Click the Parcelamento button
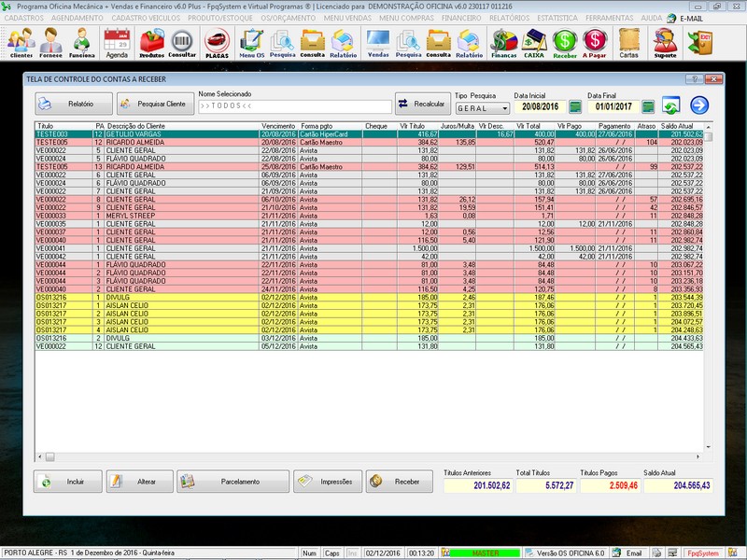The image size is (747, 560). click(x=233, y=482)
